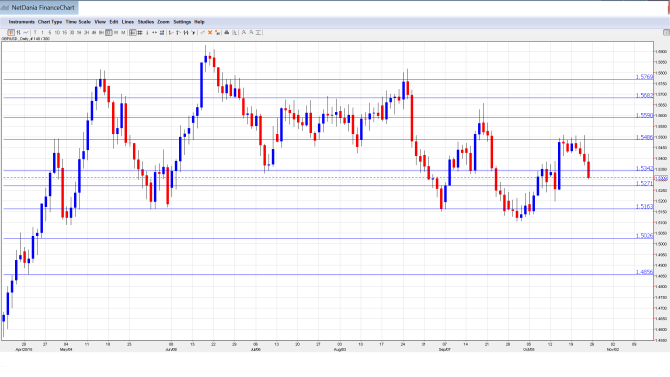Image resolution: width=670 pixels, height=377 pixels.
Task: Click the Sep/07 date axis label
Action: [444, 349]
